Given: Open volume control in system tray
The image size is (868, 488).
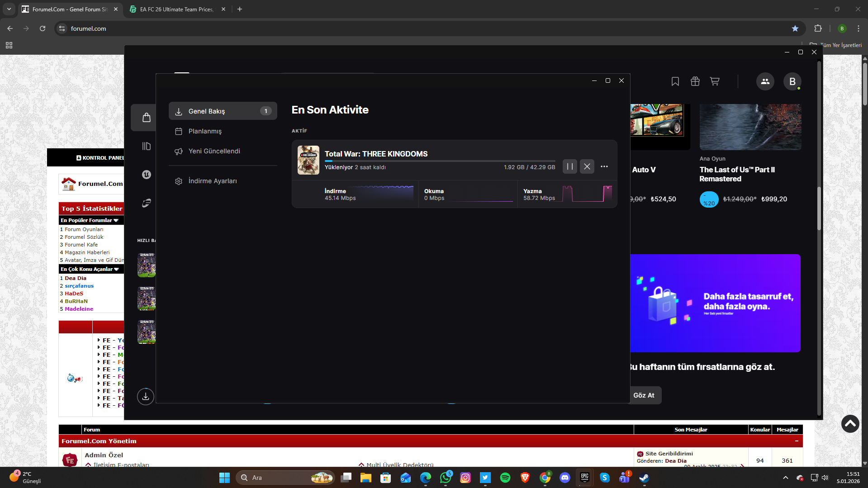Looking at the screenshot, I should pos(825,478).
